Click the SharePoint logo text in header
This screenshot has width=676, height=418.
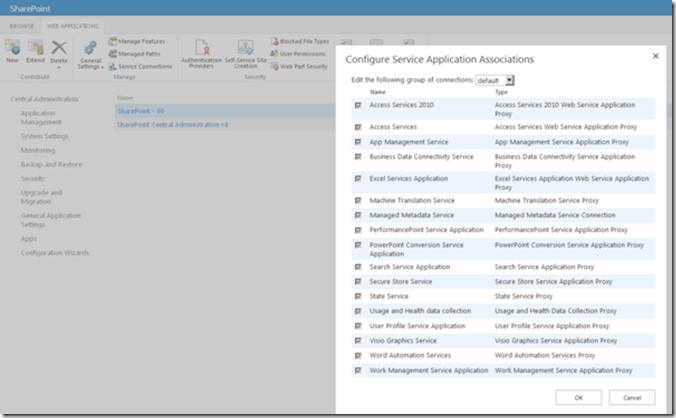30,9
